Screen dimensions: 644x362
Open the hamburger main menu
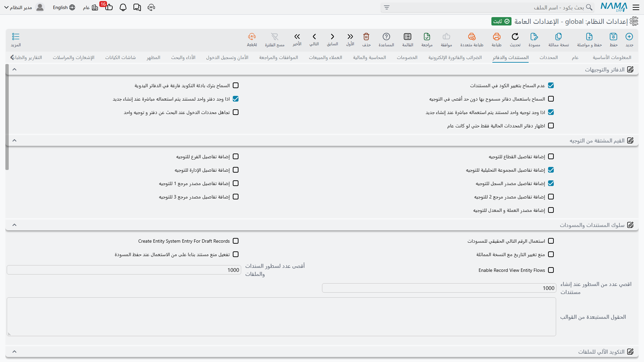pyautogui.click(x=636, y=7)
